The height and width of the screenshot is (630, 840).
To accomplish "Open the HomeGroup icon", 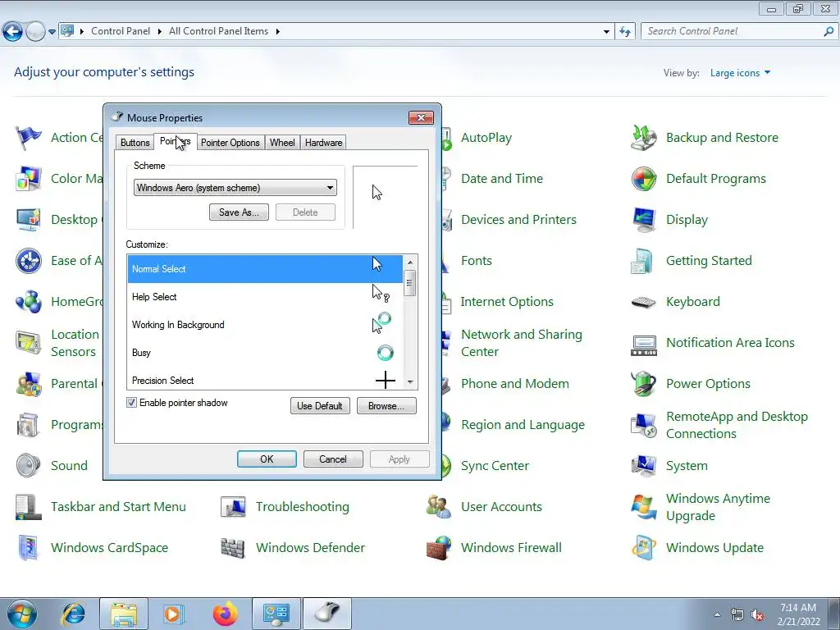I will click(x=29, y=302).
